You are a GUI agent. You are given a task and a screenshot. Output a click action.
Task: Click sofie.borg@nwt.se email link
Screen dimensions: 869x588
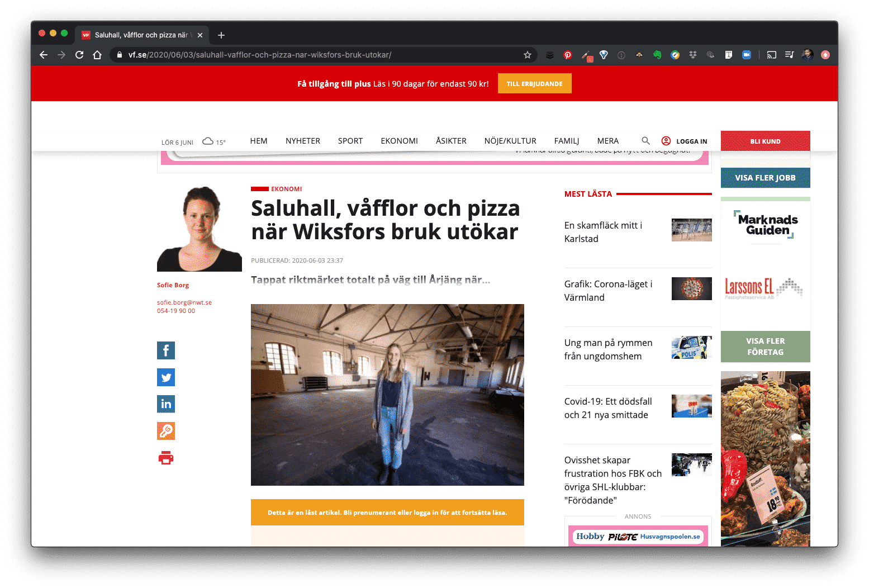tap(184, 302)
